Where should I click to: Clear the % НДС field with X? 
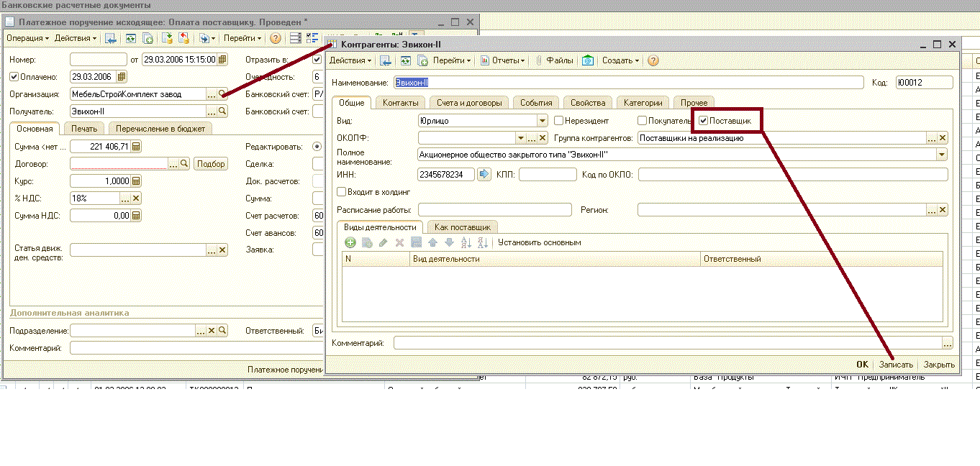click(x=135, y=198)
